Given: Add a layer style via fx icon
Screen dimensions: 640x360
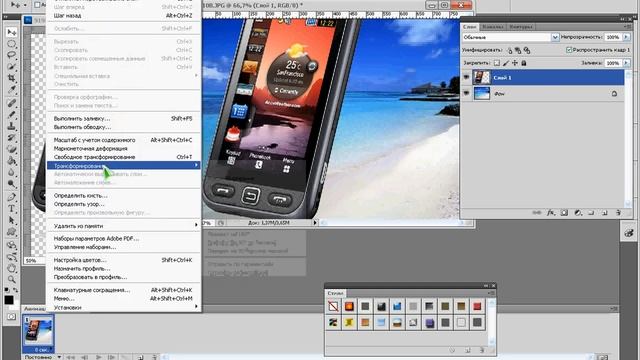Looking at the screenshot, I should tap(551, 213).
